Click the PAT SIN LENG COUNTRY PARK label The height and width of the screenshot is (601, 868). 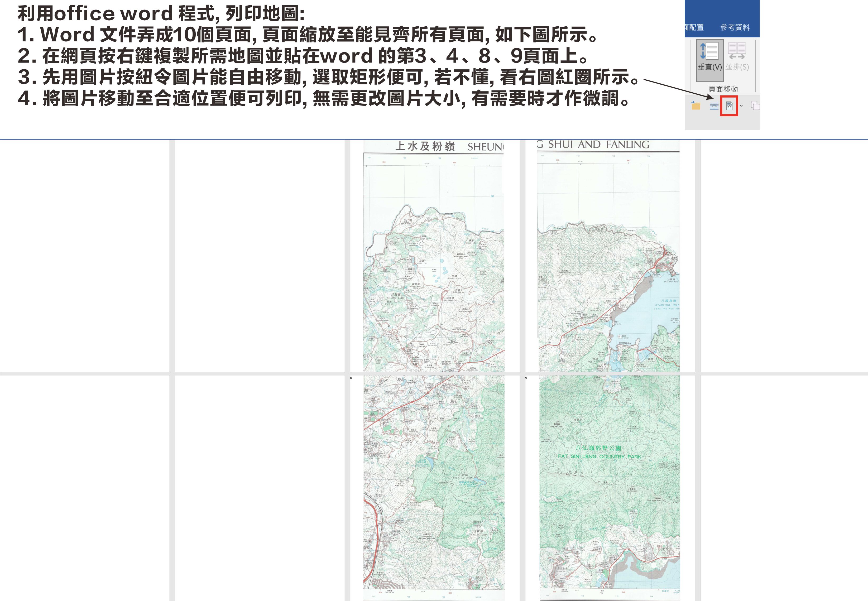click(x=599, y=456)
